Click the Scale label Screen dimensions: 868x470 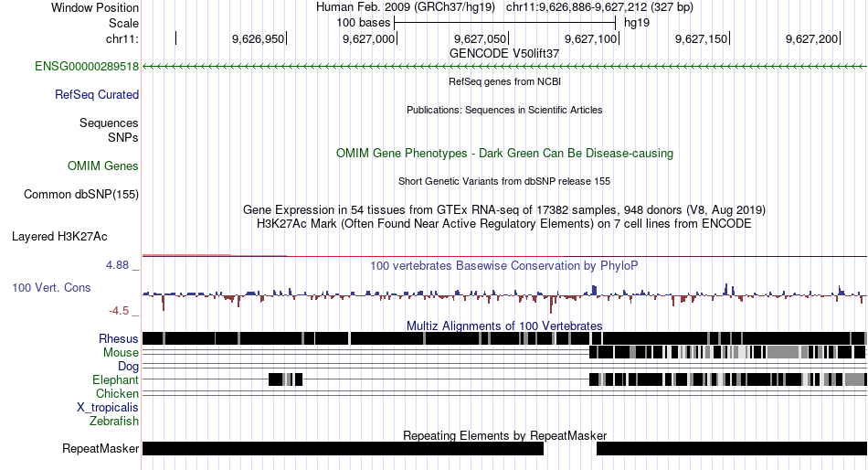123,23
